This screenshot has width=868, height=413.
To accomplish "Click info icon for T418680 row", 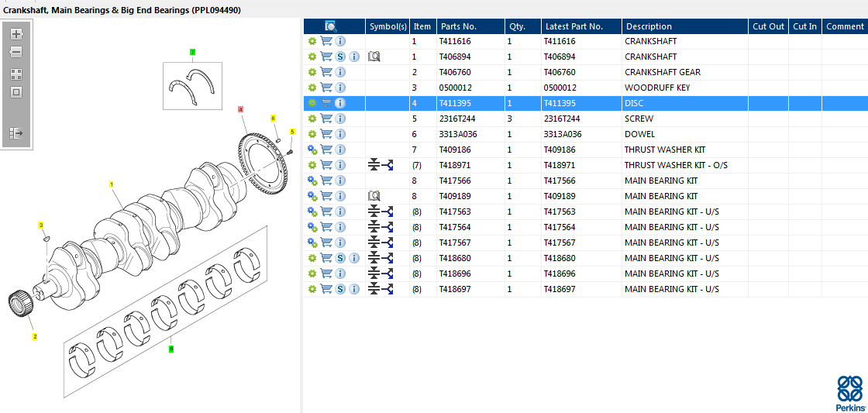I will pos(354,258).
